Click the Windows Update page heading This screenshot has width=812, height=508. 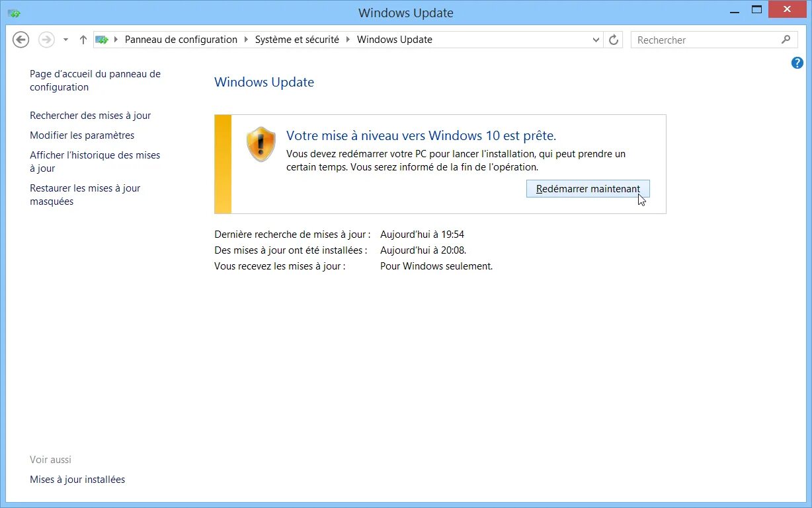pyautogui.click(x=264, y=83)
